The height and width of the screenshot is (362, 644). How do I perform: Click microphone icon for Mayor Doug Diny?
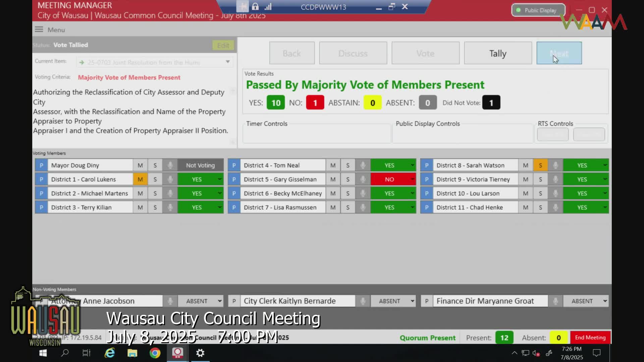[x=170, y=165]
